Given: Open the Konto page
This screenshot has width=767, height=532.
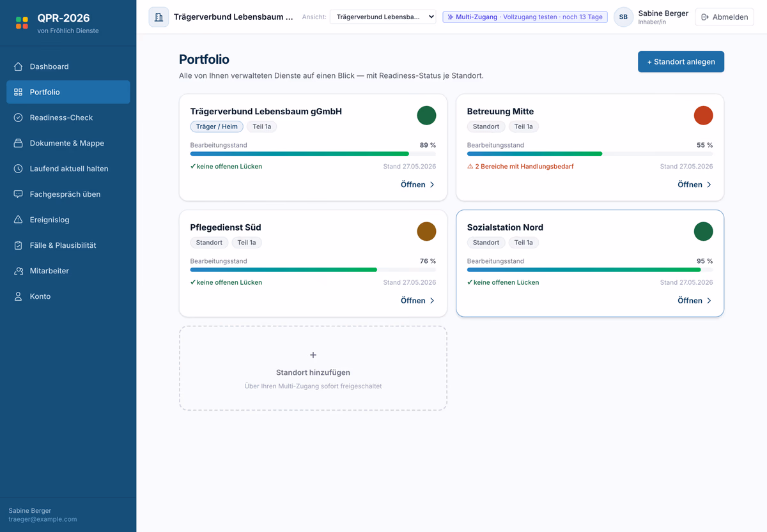Looking at the screenshot, I should pos(68,296).
